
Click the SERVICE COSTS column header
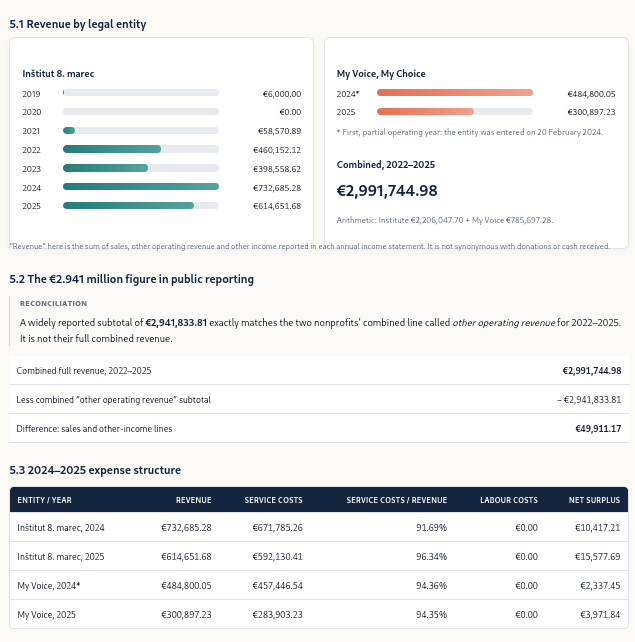(273, 500)
